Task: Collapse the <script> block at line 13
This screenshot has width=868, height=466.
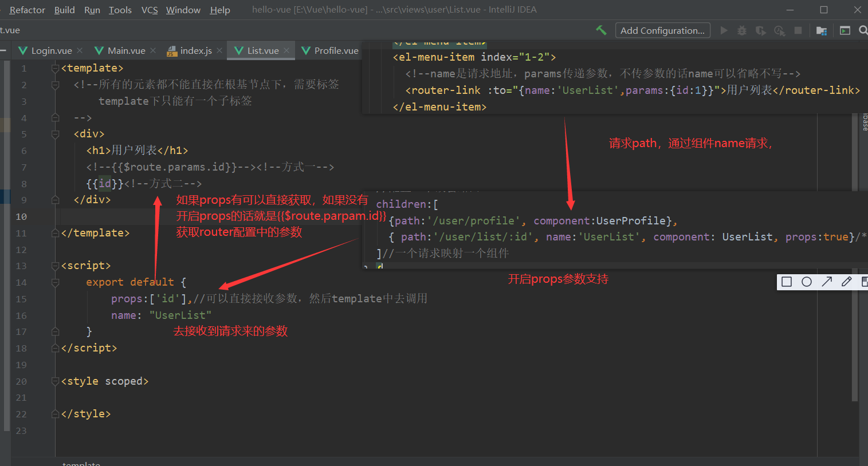Action: pyautogui.click(x=56, y=266)
